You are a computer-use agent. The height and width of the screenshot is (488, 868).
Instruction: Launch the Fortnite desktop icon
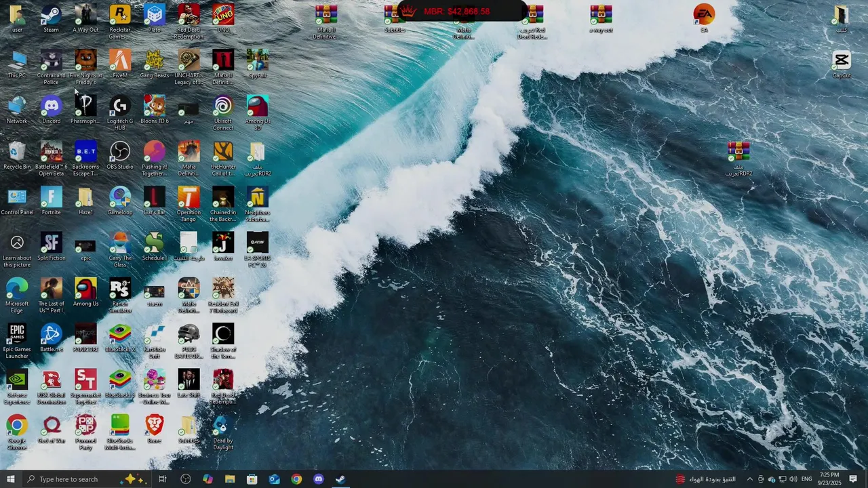pyautogui.click(x=51, y=201)
